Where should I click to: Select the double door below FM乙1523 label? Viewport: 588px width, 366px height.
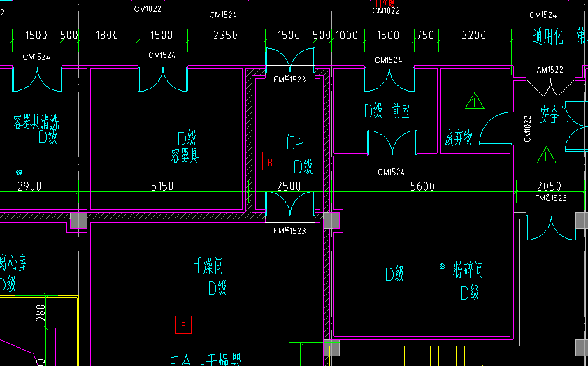550,228
